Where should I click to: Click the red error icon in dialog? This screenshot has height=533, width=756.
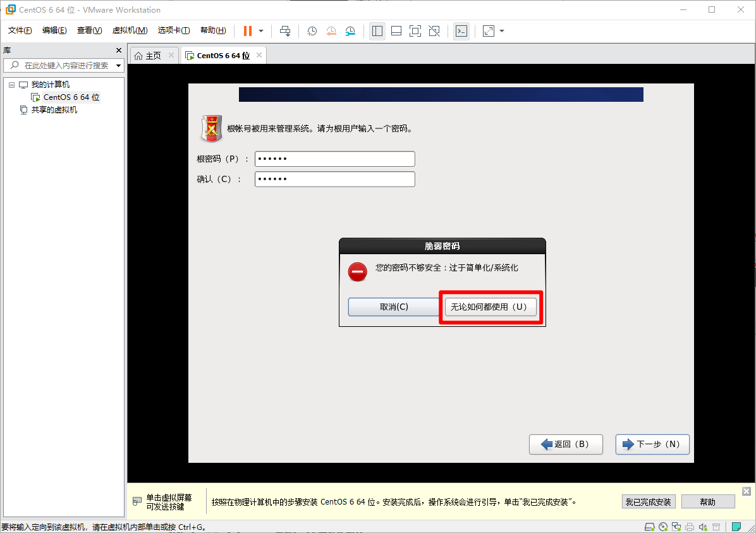[x=358, y=272]
